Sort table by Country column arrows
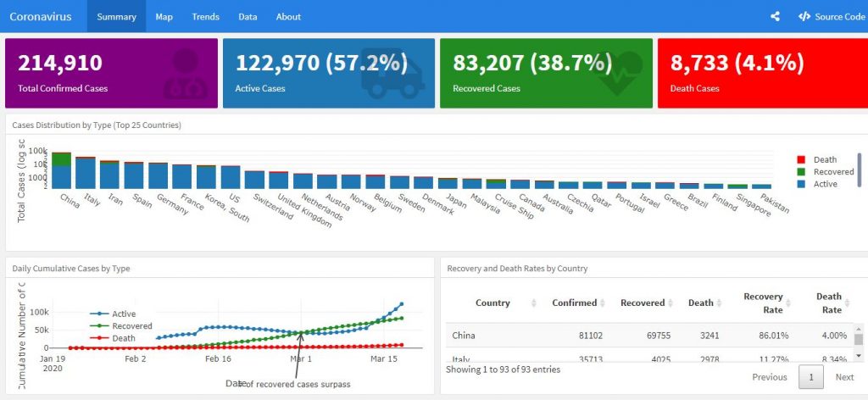868x400 pixels. tap(533, 303)
